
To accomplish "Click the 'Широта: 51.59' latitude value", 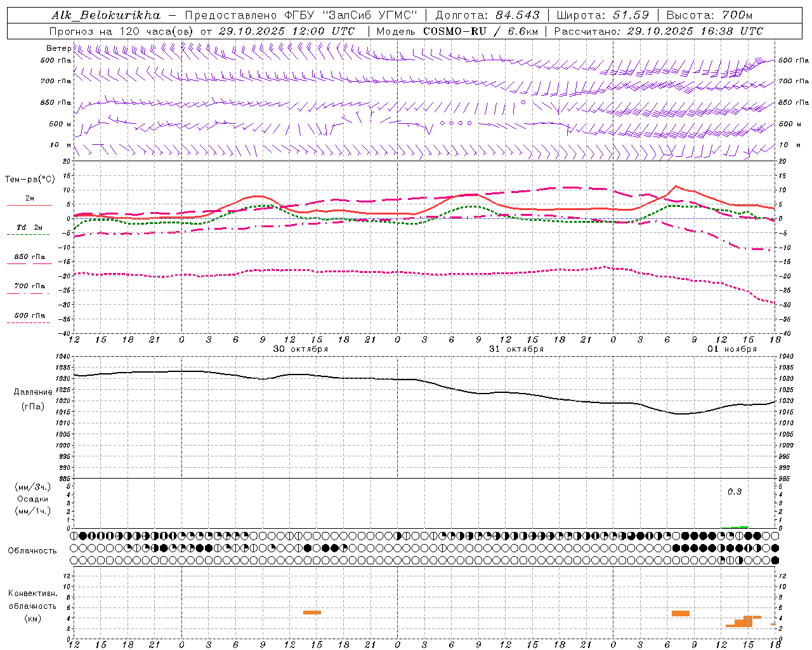I will pyautogui.click(x=603, y=15).
